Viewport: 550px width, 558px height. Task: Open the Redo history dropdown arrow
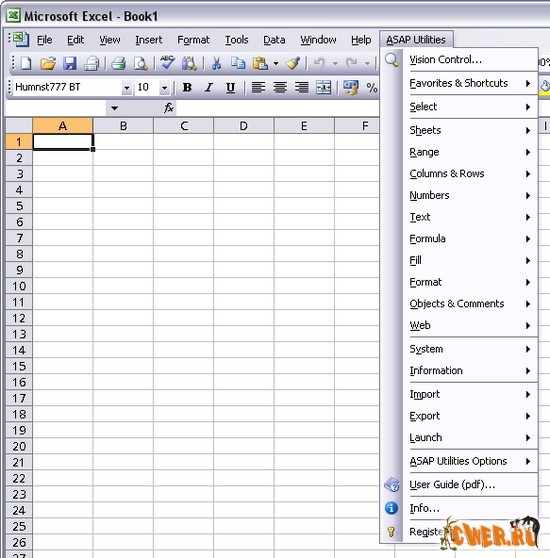(x=367, y=64)
